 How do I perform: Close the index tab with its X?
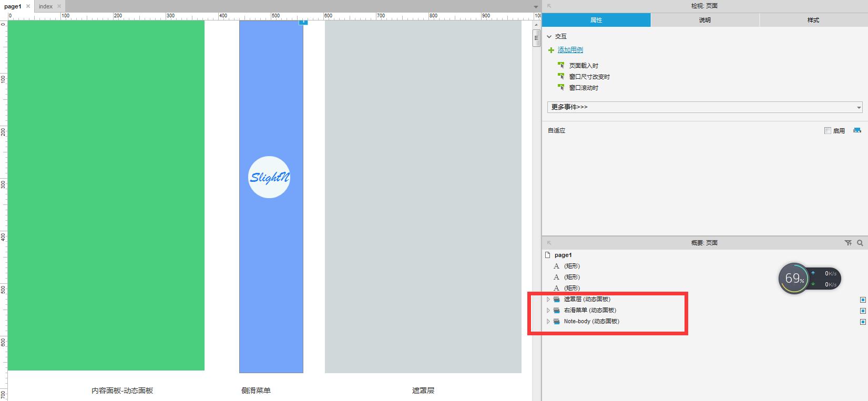[59, 6]
